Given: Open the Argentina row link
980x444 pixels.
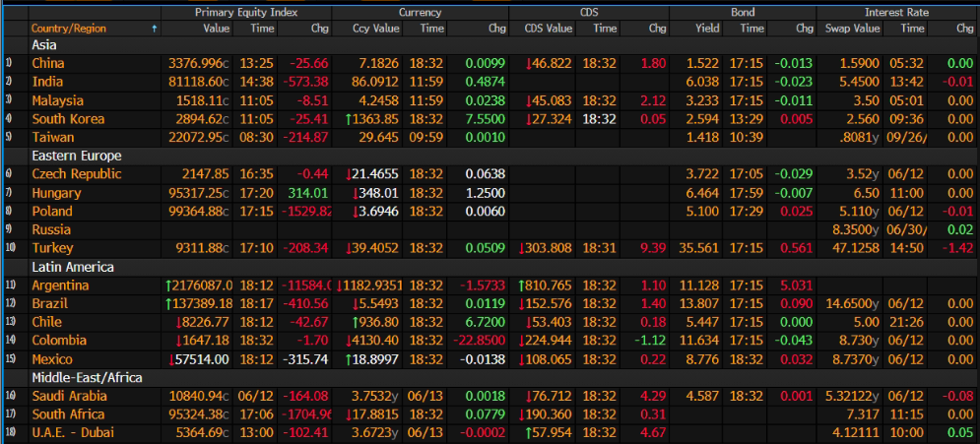Looking at the screenshot, I should coord(61,285).
